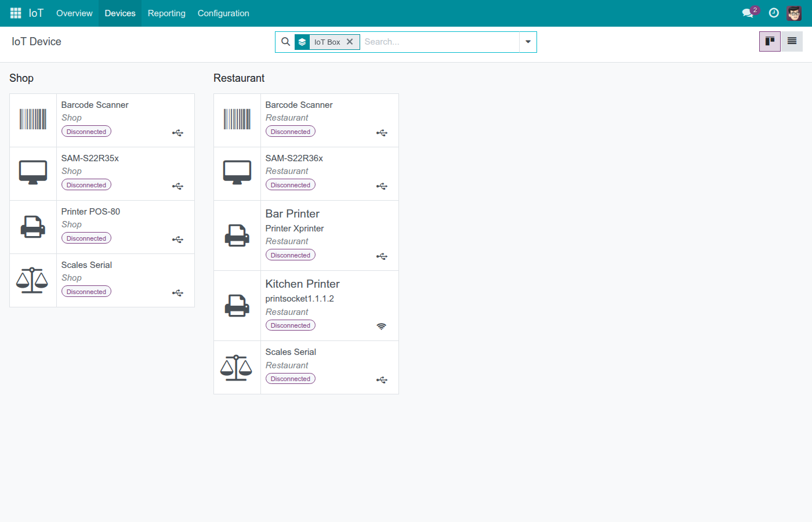The image size is (812, 522).
Task: Click the Kitchen Printer wifi connection icon
Action: 381,327
